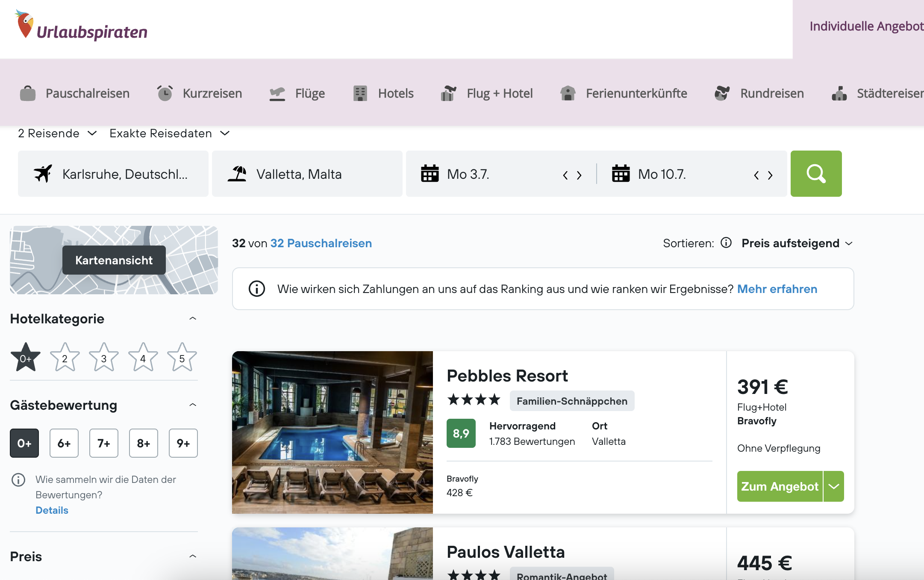Click the calendar icon for Mo 10.7.
The image size is (924, 580).
point(621,174)
